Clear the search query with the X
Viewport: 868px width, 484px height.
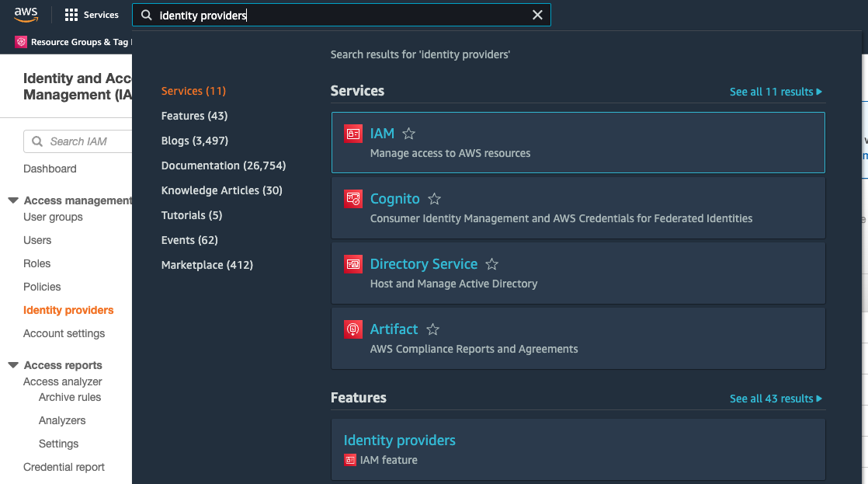click(538, 14)
